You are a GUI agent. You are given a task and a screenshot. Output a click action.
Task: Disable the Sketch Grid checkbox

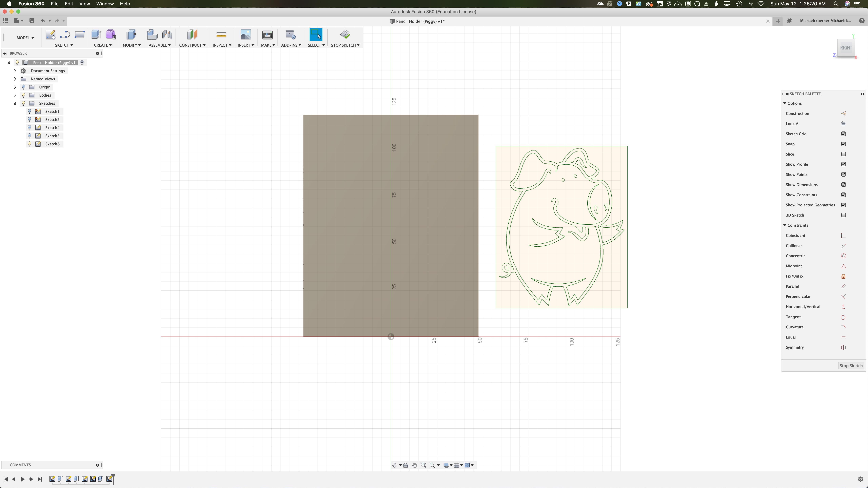coord(843,134)
